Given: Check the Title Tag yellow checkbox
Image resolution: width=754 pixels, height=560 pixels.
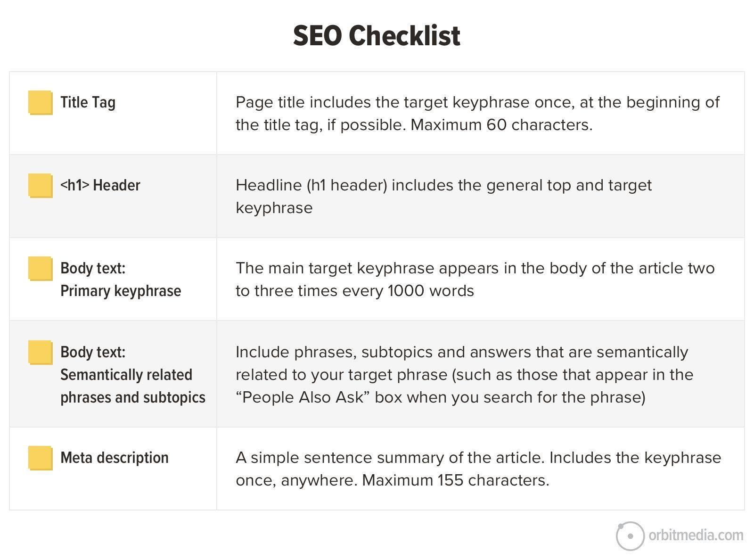Looking at the screenshot, I should tap(40, 102).
